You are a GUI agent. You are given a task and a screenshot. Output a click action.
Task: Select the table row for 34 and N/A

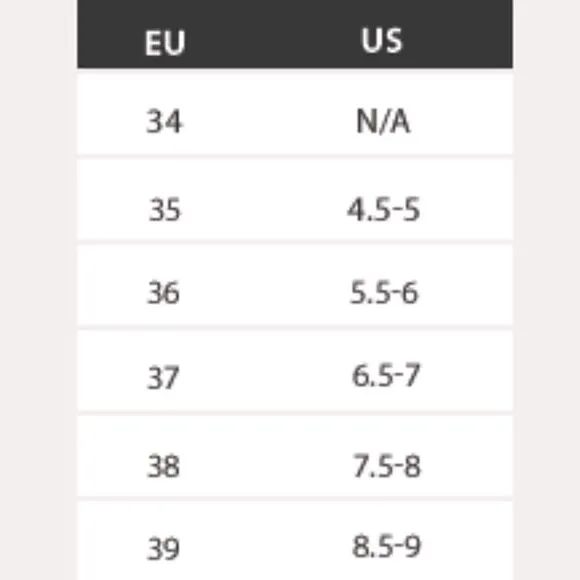(295, 115)
